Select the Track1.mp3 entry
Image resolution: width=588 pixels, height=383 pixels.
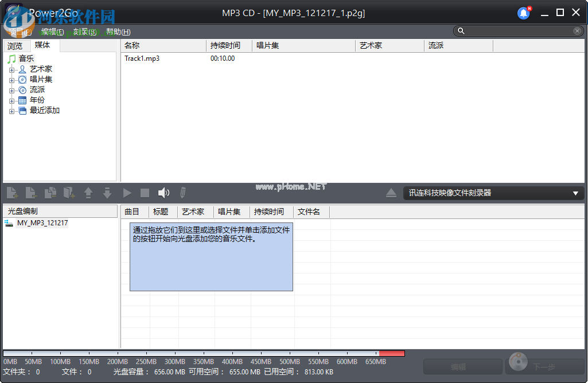click(x=142, y=58)
